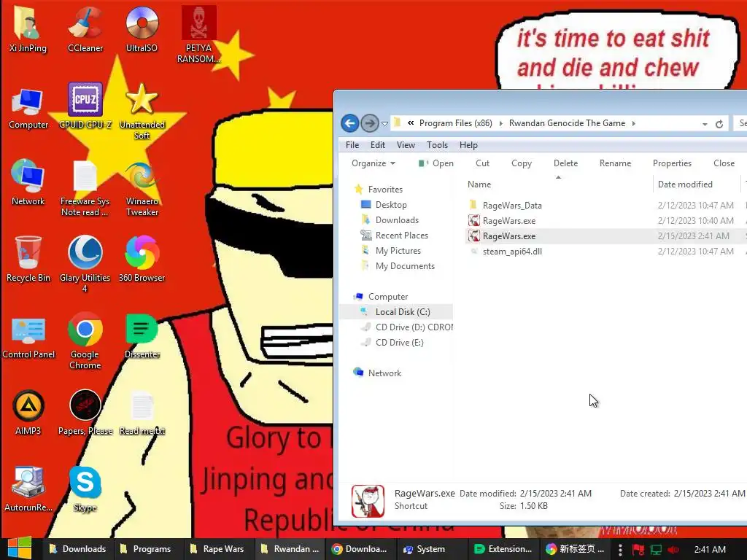Launch CCleaner from the desktop
Screen dimensions: 747x560
[x=85, y=28]
